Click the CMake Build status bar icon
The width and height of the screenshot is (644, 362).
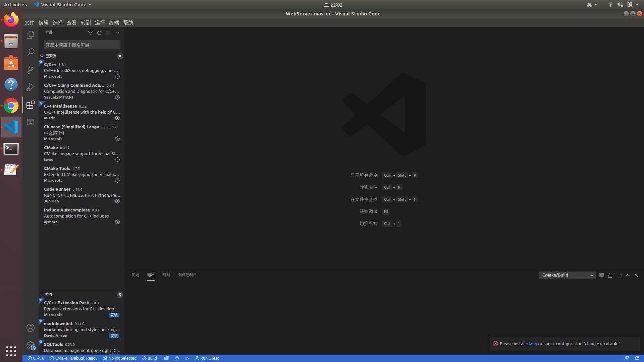click(150, 358)
